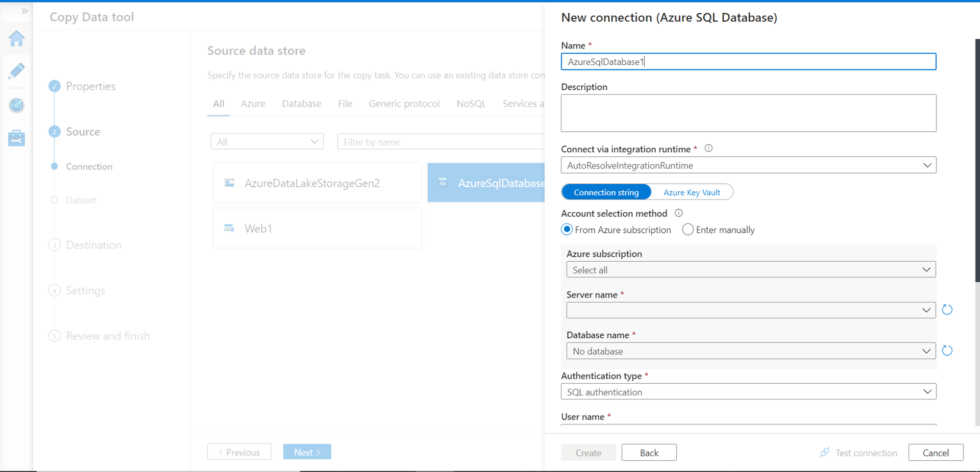Show integration runtime info tooltip
Screen dimensions: 980x472
pyautogui.click(x=709, y=149)
